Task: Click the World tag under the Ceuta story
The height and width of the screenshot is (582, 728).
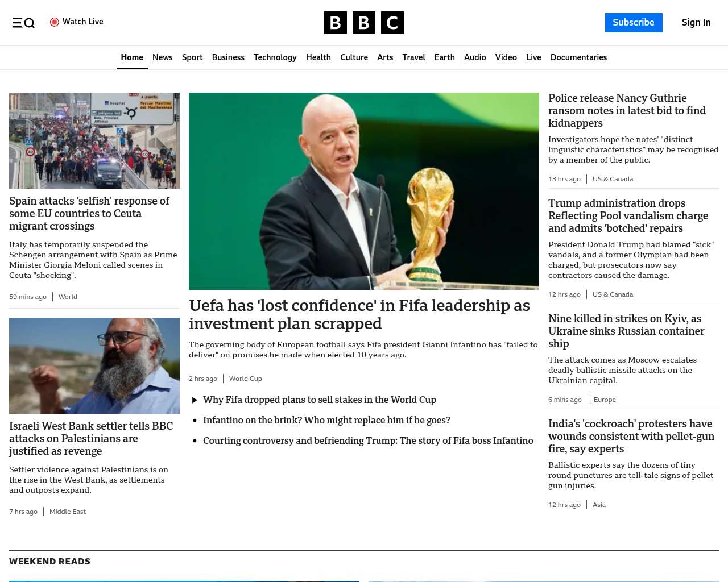Action: coord(68,297)
